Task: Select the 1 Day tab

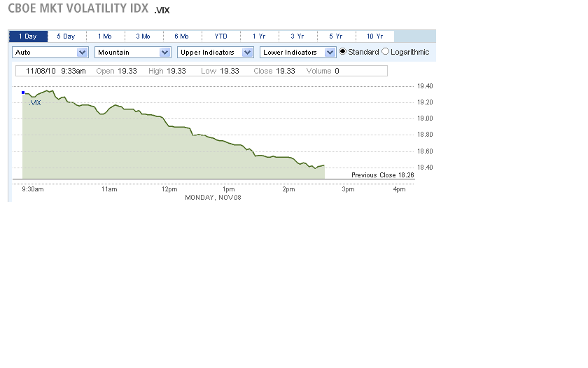Action: 28,36
